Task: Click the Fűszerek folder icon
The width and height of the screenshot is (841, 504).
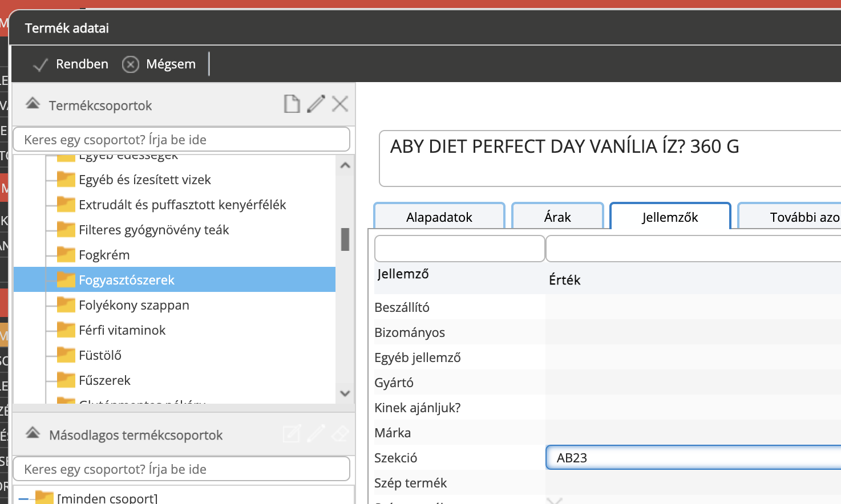Action: [66, 380]
